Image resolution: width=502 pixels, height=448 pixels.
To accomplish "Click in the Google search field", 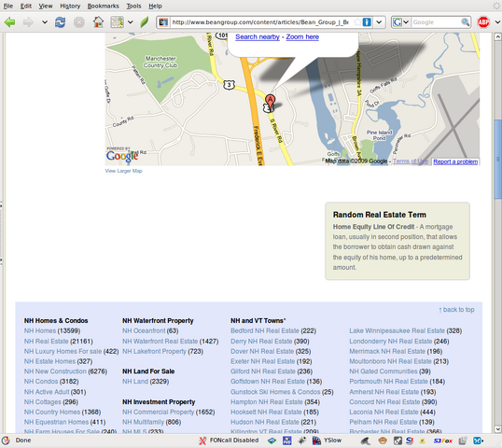I will point(436,22).
